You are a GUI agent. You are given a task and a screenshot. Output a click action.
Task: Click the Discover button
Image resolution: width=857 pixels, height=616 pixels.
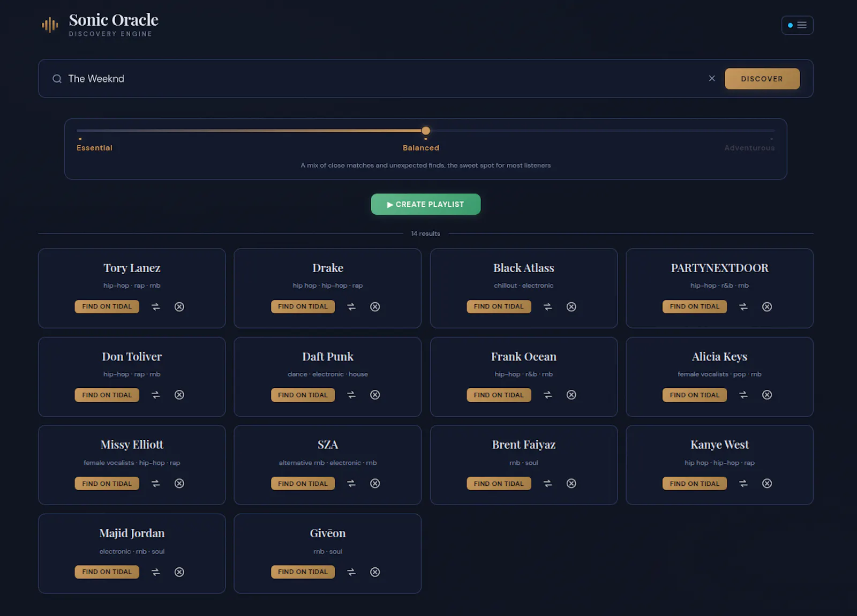[x=762, y=79]
